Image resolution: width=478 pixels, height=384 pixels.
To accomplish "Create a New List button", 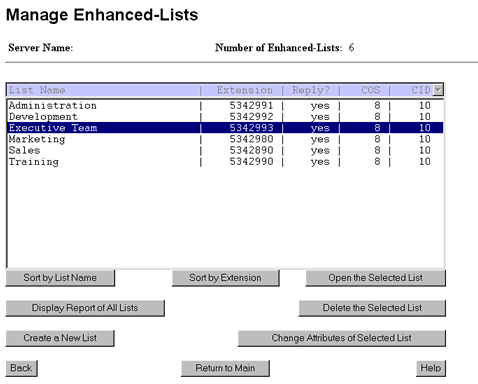I will pyautogui.click(x=60, y=338).
